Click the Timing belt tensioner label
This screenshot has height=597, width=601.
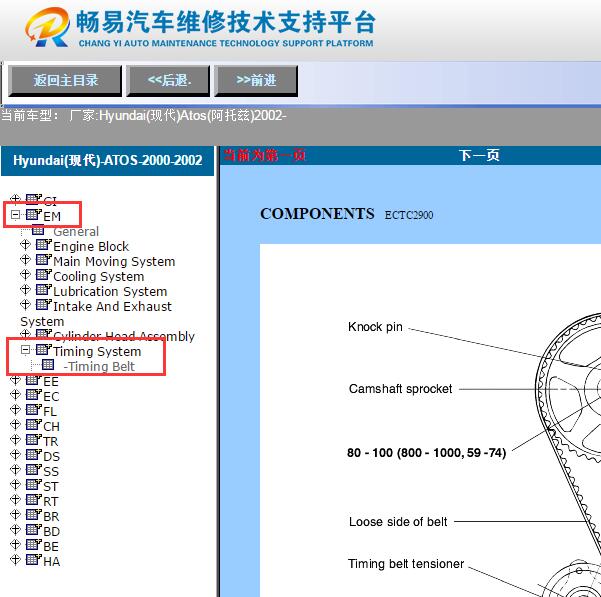406,564
